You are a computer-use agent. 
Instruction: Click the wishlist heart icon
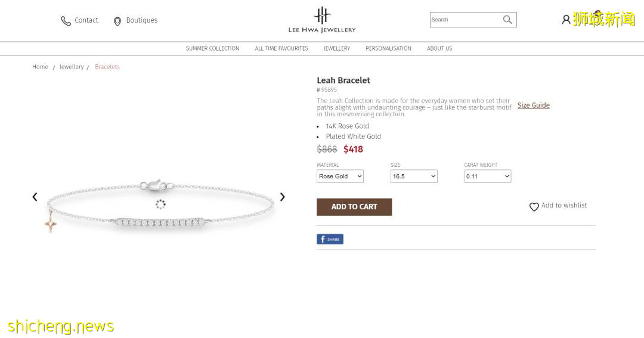(534, 207)
